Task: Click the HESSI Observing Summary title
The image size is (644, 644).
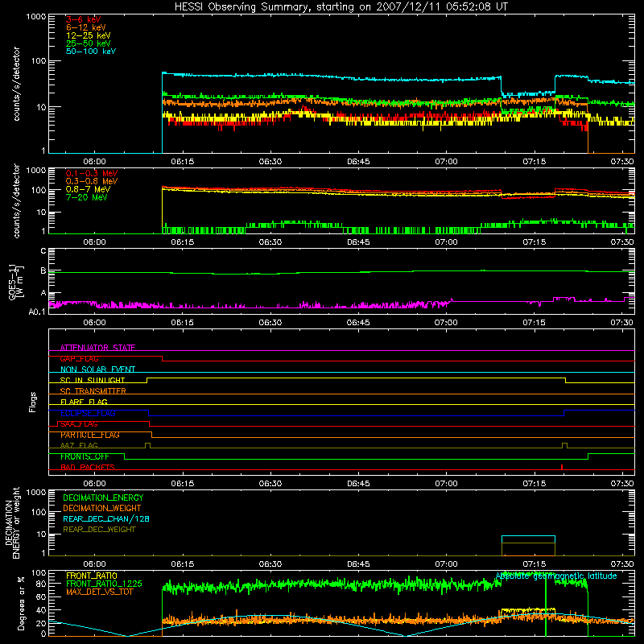Action: pyautogui.click(x=341, y=6)
